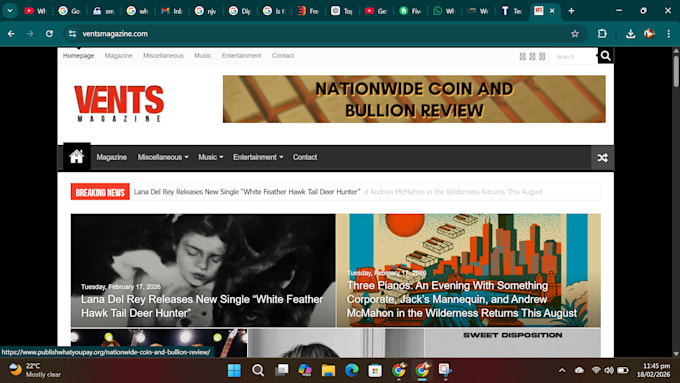Open the Wi-Fi network tray icon
Viewport: 680px width, 383px height.
tap(596, 370)
